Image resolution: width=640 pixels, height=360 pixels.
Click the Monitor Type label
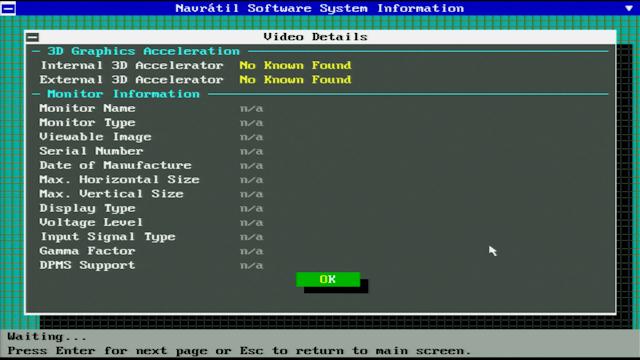click(87, 123)
